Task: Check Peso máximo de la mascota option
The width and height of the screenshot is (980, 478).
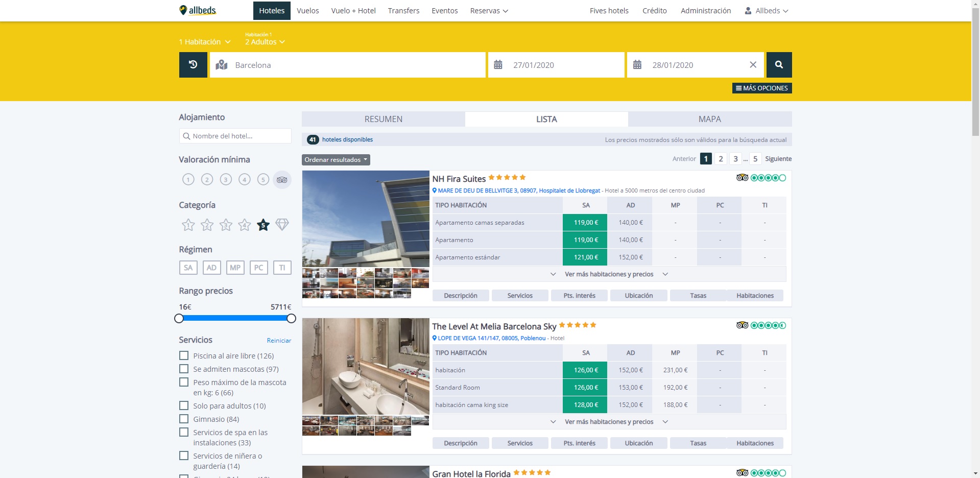Action: click(184, 382)
